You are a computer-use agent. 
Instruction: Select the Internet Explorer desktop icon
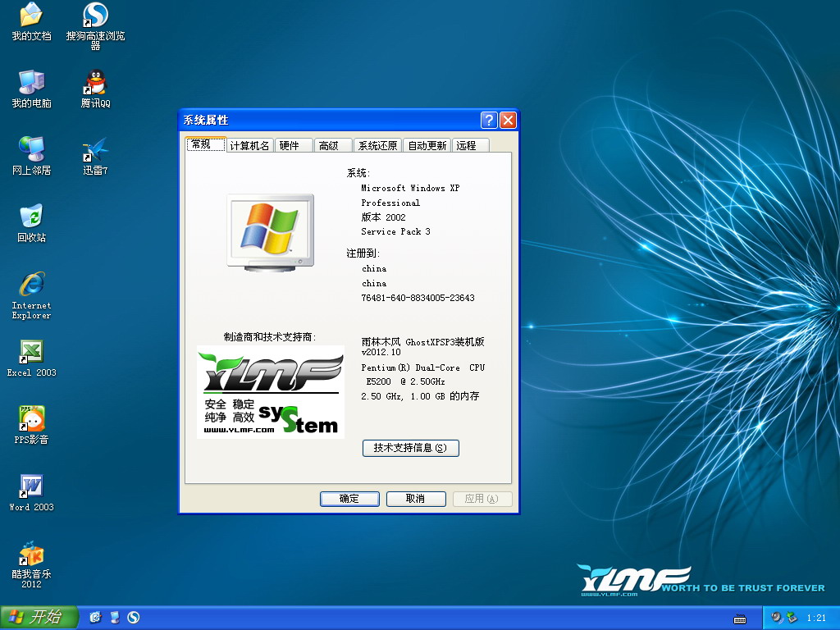pos(31,285)
